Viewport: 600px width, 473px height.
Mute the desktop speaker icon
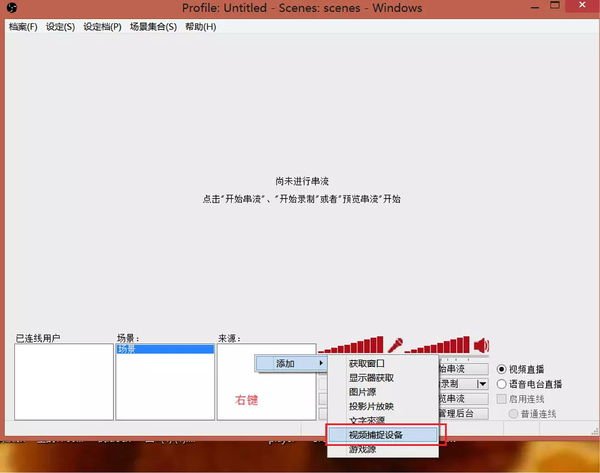[x=481, y=345]
